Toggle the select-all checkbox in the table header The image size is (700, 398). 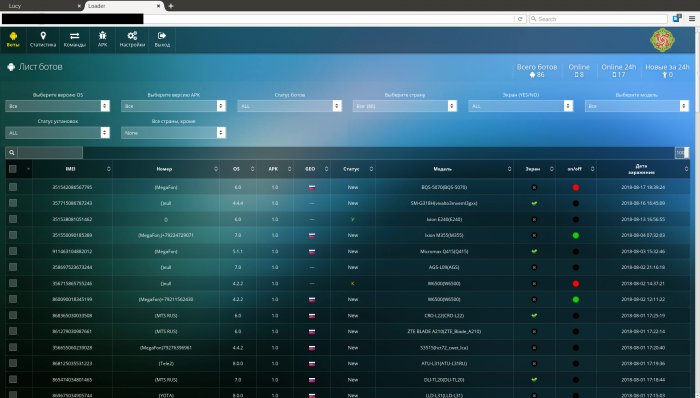12,169
